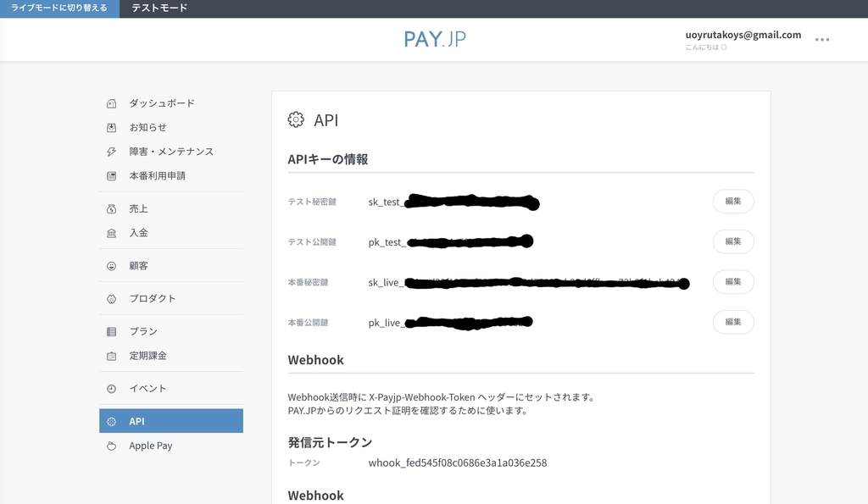Click the 顧客 customers smiley icon
Viewport: 868px width, 504px height.
tap(110, 264)
